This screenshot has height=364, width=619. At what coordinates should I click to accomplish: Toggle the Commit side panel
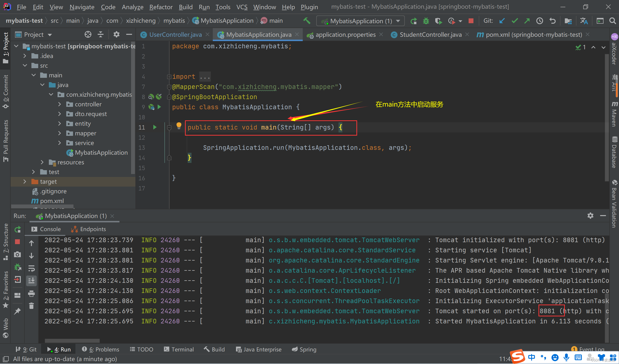tap(5, 92)
